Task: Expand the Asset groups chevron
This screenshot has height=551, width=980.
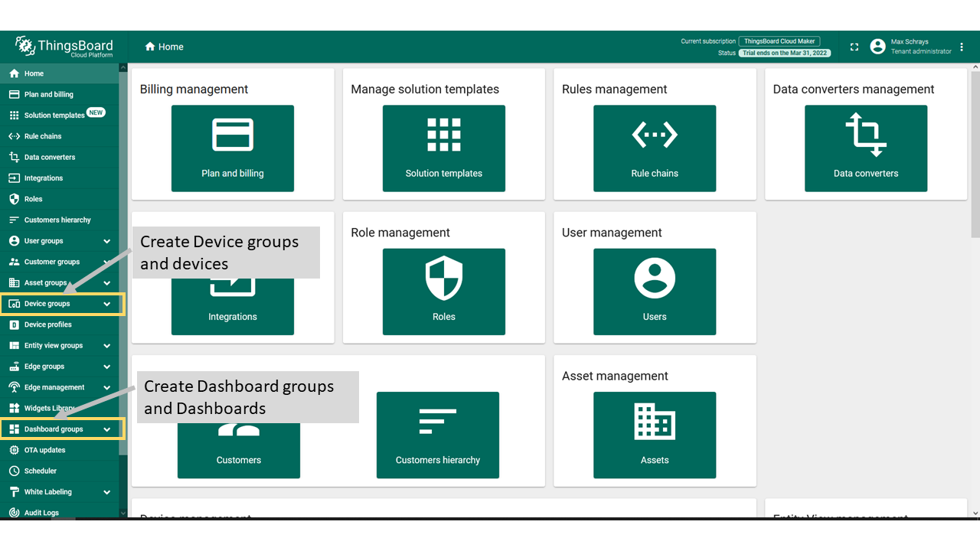Action: (107, 283)
